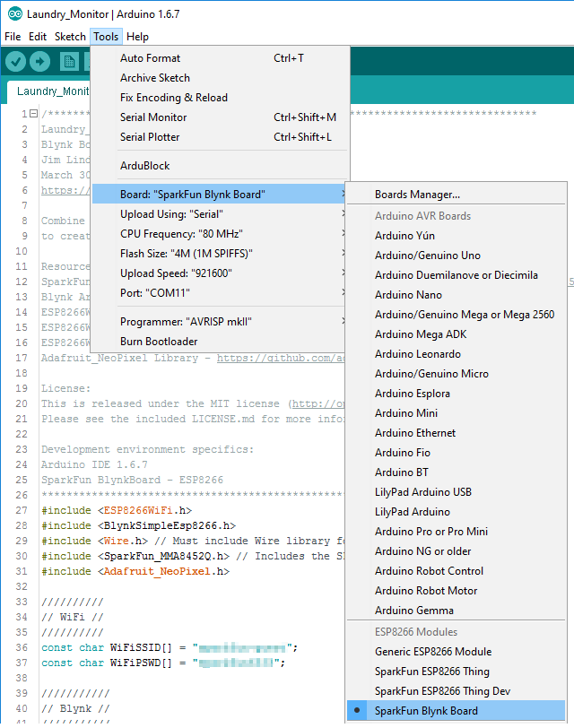Click the Verify checkmark toolbar icon
This screenshot has height=728, width=574.
click(x=15, y=61)
